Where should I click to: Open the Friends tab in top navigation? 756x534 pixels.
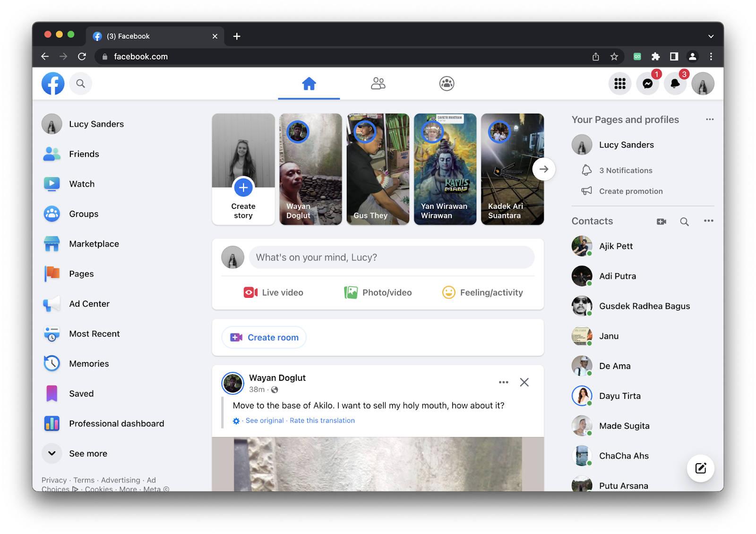click(x=378, y=84)
